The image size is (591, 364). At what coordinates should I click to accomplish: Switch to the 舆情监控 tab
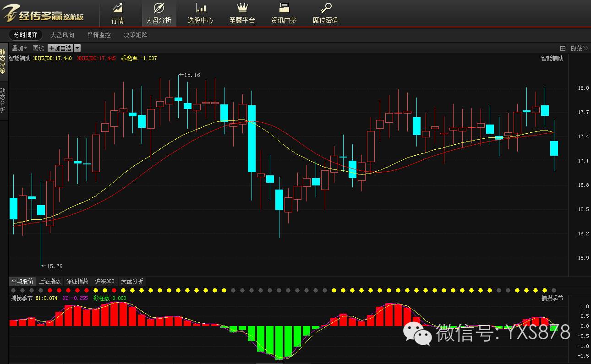tap(99, 35)
